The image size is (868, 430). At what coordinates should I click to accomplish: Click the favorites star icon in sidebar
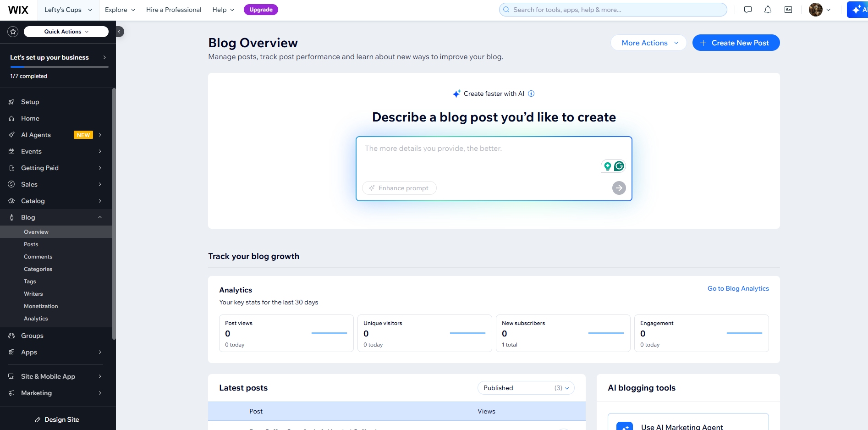click(13, 32)
